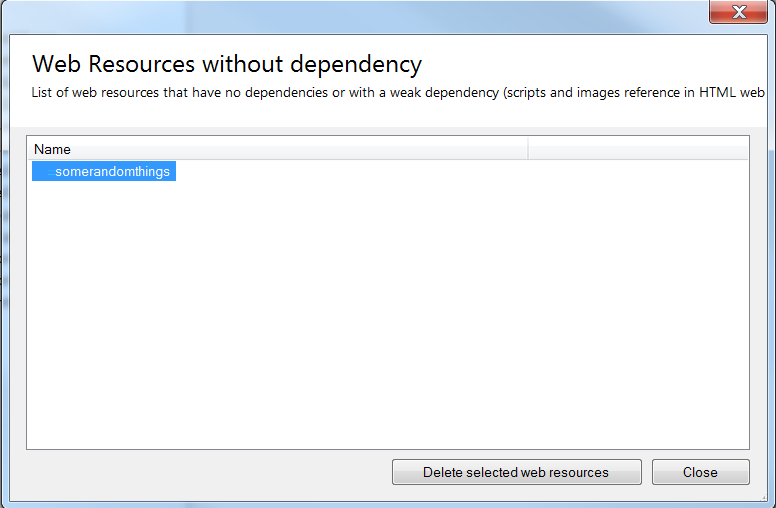Click blank footer area left of the Delete button
This screenshot has width=776, height=508.
click(200, 472)
